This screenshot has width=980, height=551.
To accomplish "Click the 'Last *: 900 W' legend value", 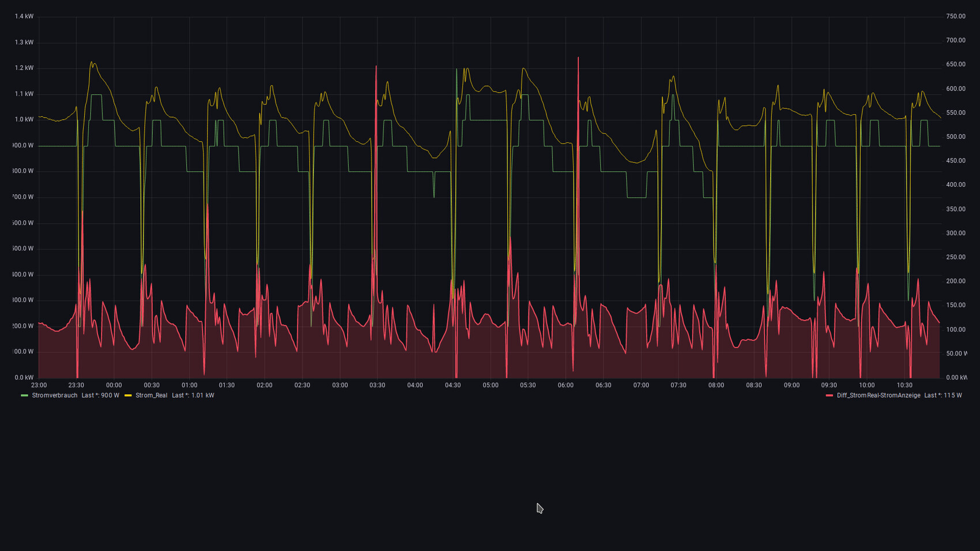I will tap(100, 395).
